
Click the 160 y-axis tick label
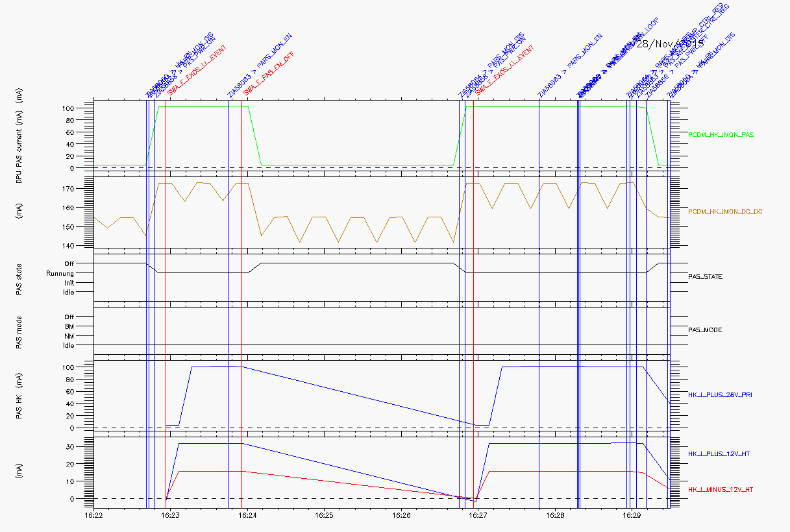[68, 208]
